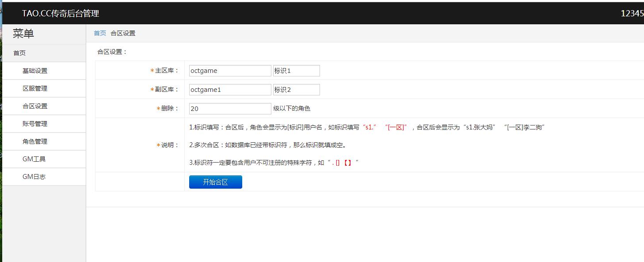Focus the 主区库 database field containing octgame

230,71
